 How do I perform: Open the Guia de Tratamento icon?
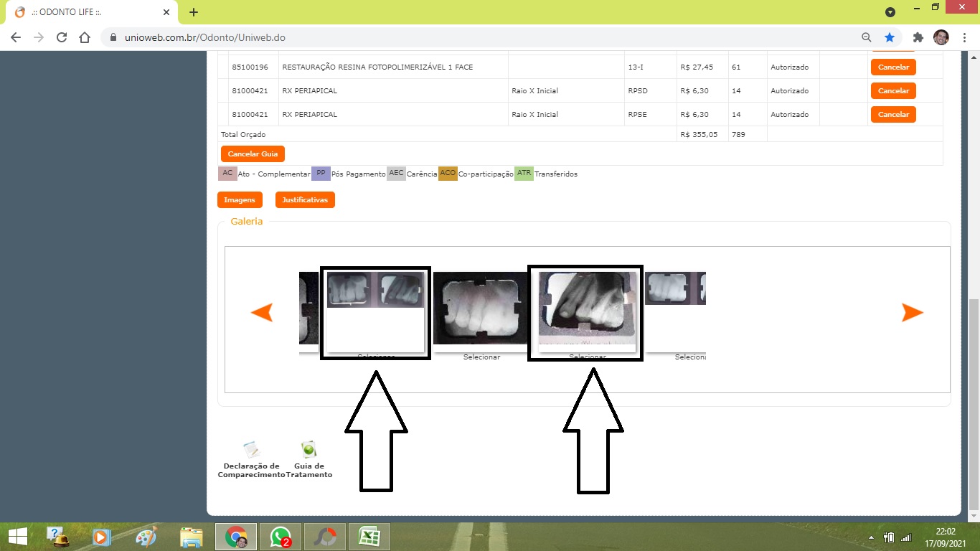(x=308, y=450)
